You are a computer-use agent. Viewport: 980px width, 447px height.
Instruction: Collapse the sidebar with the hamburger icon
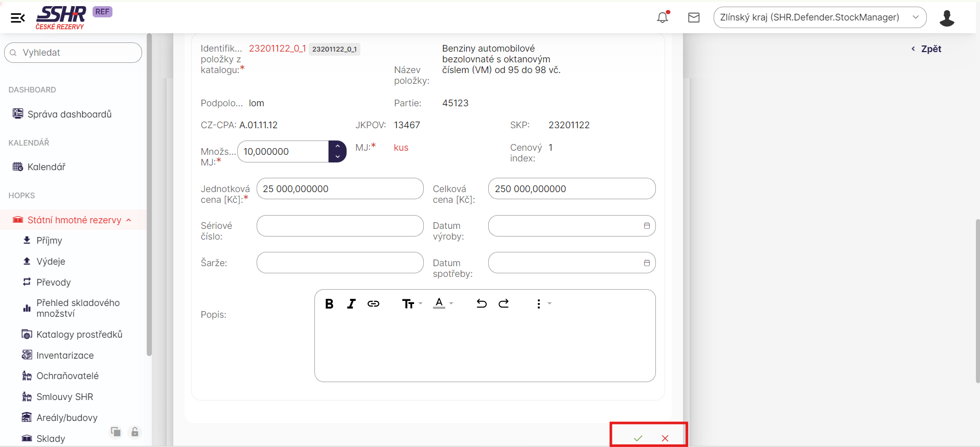pos(17,18)
